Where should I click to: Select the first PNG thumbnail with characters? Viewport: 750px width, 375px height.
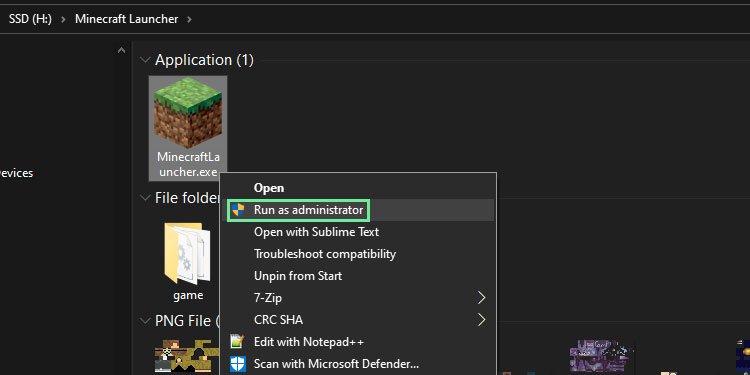pos(187,356)
